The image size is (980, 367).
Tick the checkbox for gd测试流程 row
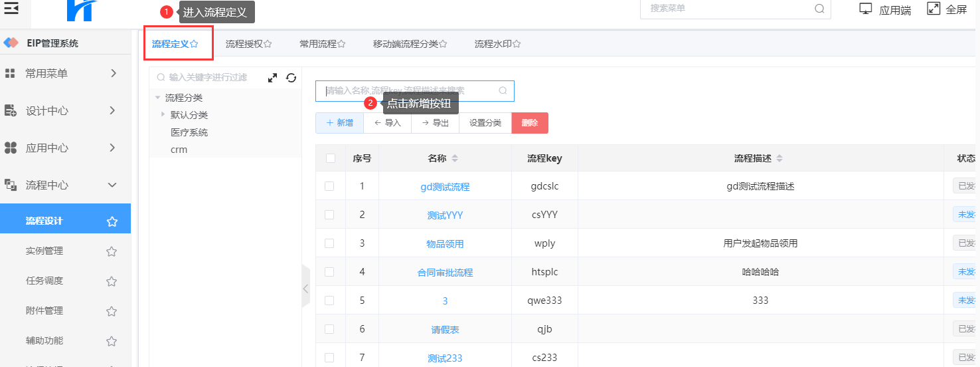(x=329, y=186)
